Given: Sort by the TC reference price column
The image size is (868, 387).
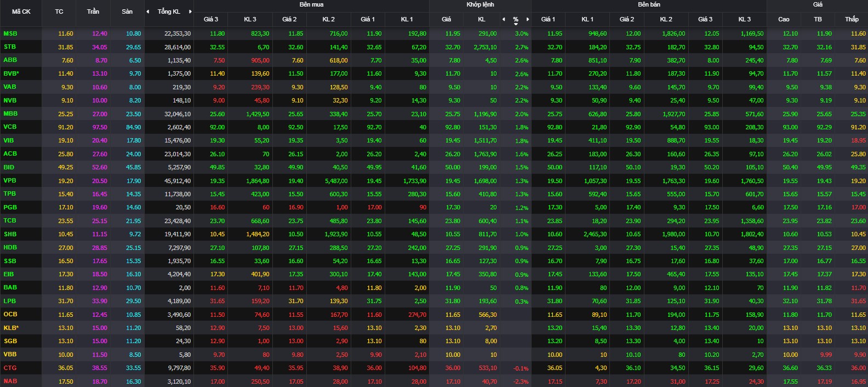Looking at the screenshot, I should (x=59, y=12).
